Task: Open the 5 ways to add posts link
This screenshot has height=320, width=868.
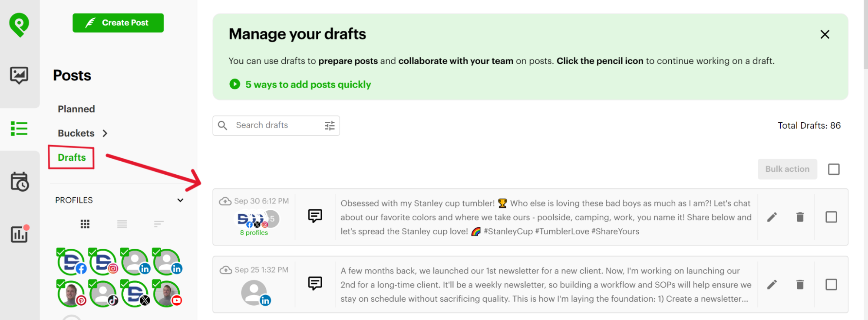Action: tap(308, 85)
